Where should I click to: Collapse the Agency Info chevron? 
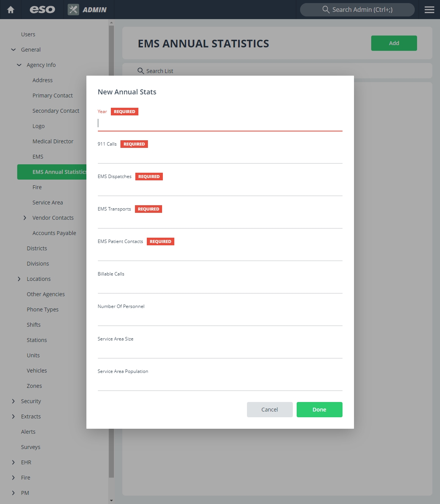tap(19, 65)
